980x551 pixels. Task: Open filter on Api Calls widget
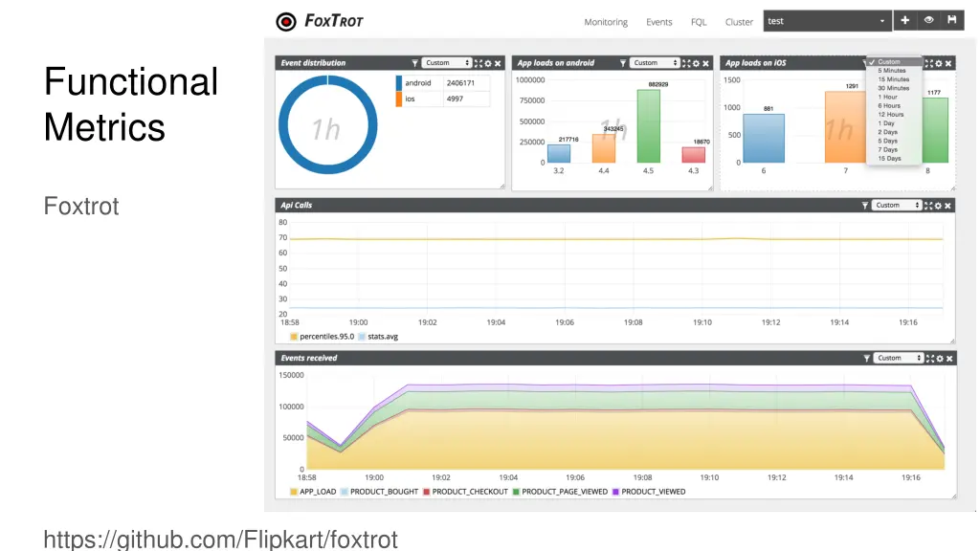coord(865,206)
